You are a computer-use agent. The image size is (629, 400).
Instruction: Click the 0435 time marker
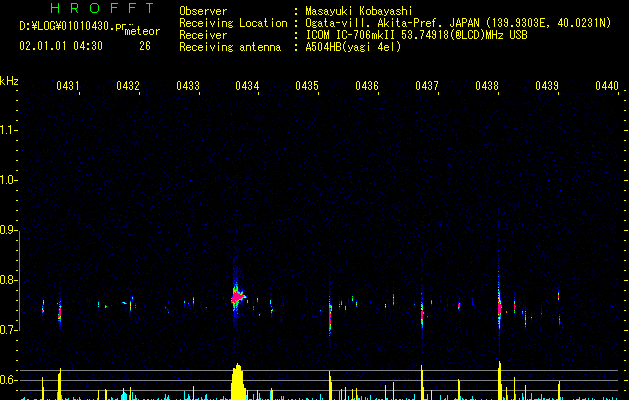tap(307, 86)
